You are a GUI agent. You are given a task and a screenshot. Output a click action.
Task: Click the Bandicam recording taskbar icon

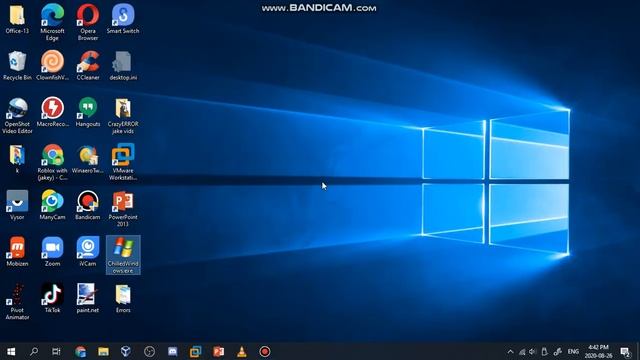pyautogui.click(x=264, y=351)
